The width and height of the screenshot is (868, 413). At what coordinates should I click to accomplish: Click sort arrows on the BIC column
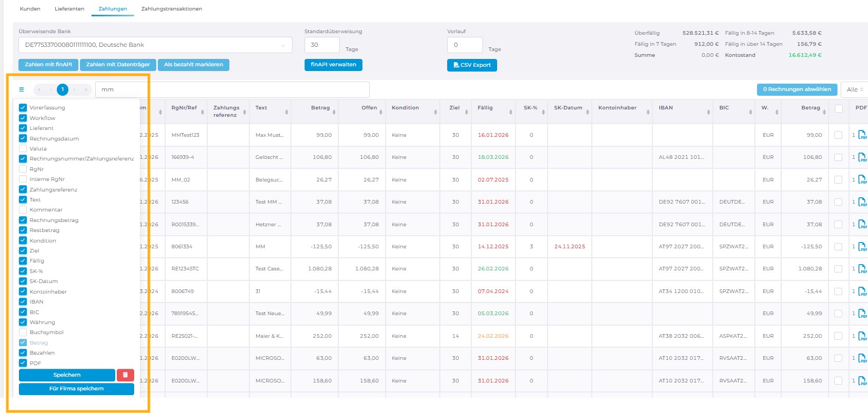[x=750, y=112]
